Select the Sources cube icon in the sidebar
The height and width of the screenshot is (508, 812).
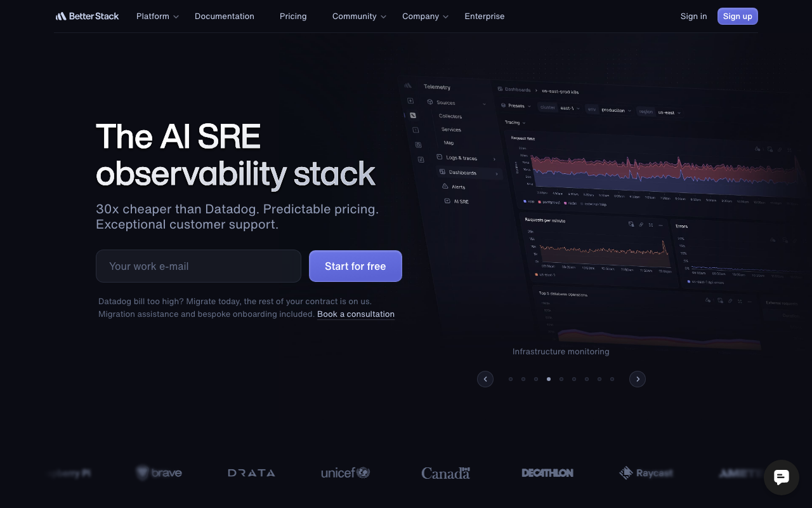[x=429, y=102]
